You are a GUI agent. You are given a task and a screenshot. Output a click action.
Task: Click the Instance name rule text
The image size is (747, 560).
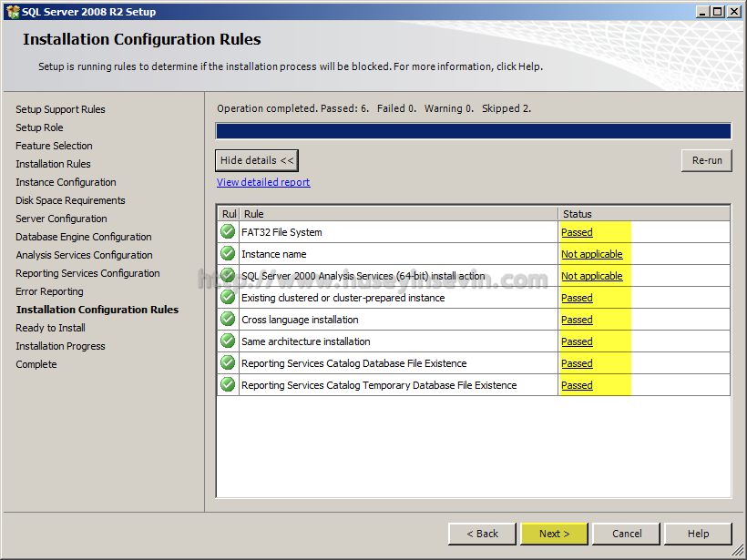coord(274,254)
